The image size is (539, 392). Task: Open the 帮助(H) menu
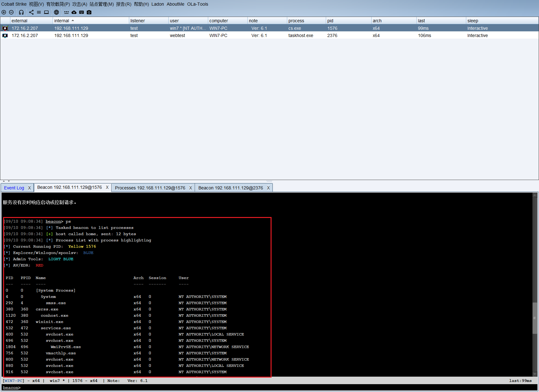(x=141, y=4)
